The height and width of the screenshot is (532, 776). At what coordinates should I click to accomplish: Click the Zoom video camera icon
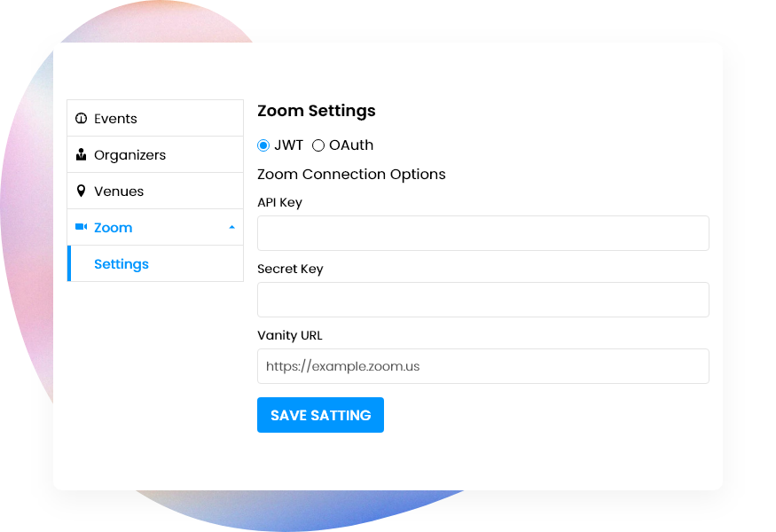[81, 227]
